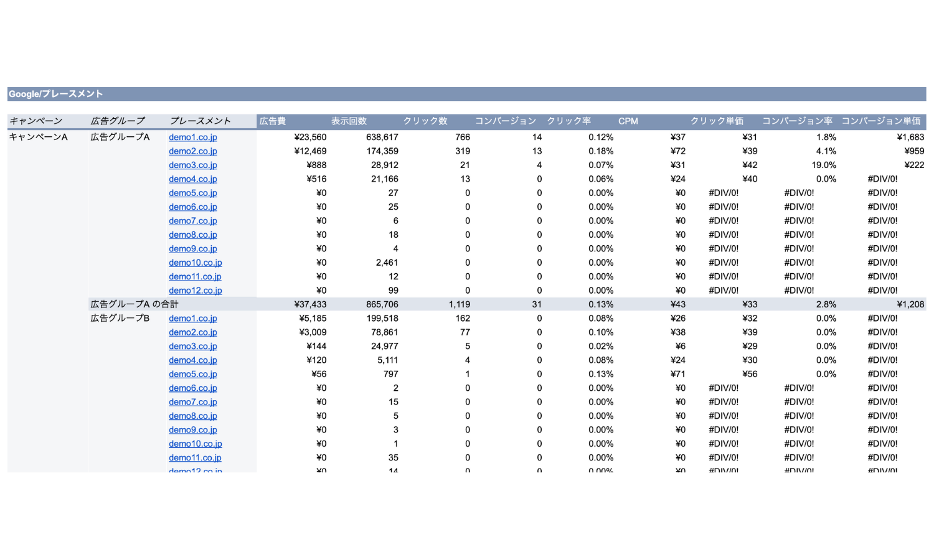This screenshot has width=934, height=560.
Task: Select the ¥1,683 conversion cost cell
Action: pos(910,137)
